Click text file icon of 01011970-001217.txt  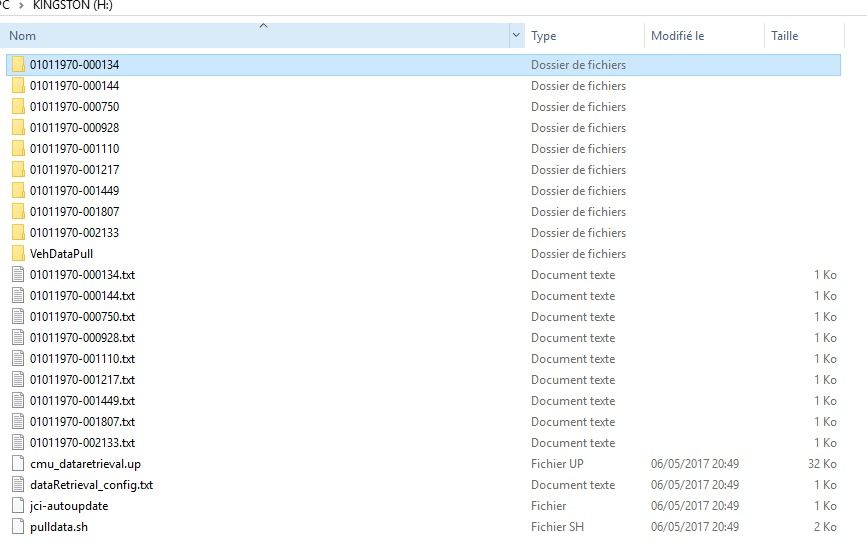point(18,380)
